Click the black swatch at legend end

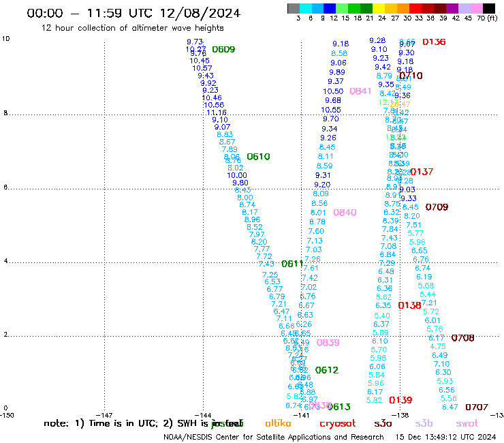pos(488,8)
